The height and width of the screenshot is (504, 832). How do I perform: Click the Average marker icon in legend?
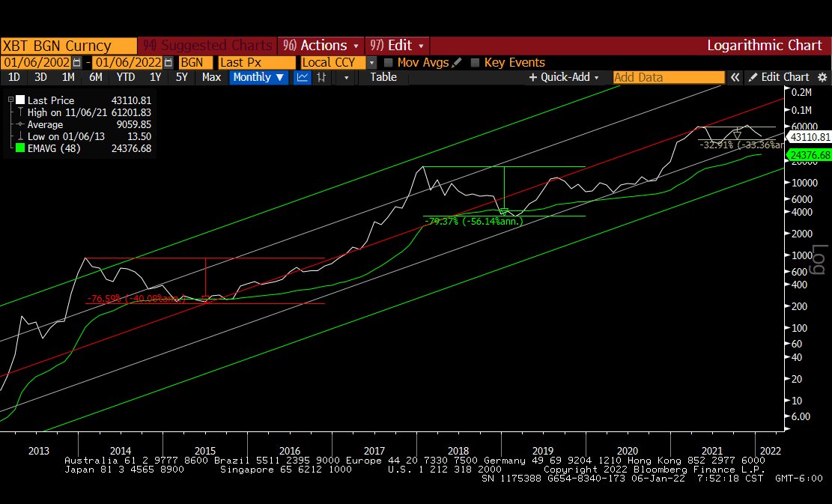21,124
